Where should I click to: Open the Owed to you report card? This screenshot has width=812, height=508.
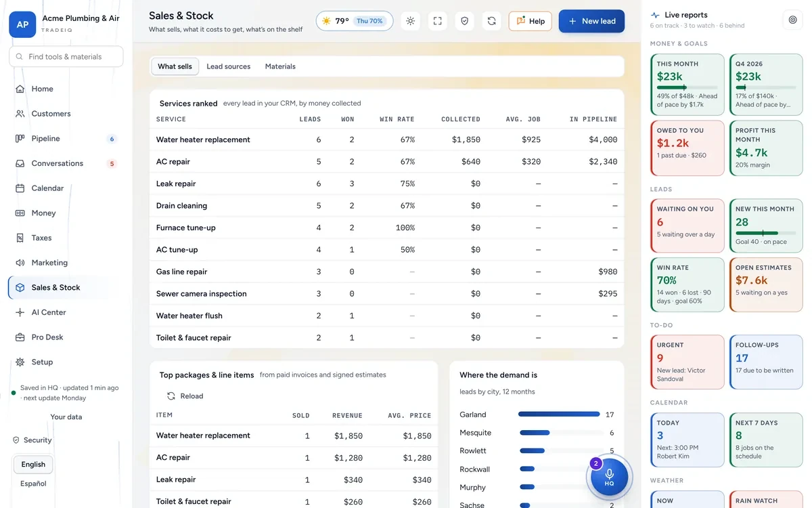point(687,150)
